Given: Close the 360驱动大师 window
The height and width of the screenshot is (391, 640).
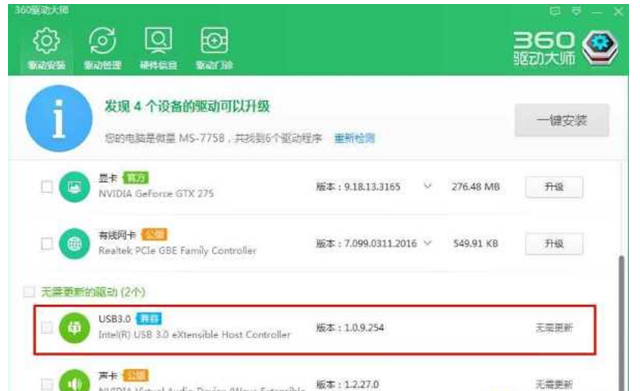Looking at the screenshot, I should (618, 11).
